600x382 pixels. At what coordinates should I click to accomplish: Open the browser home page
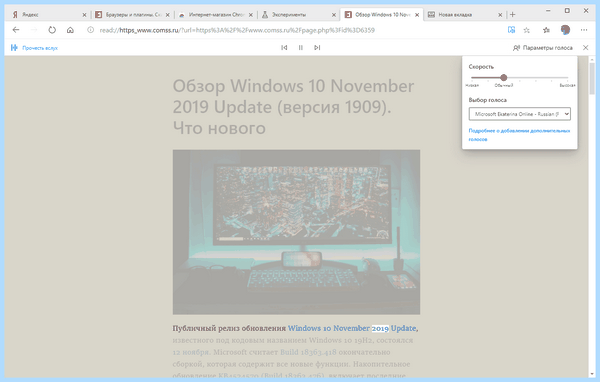70,30
